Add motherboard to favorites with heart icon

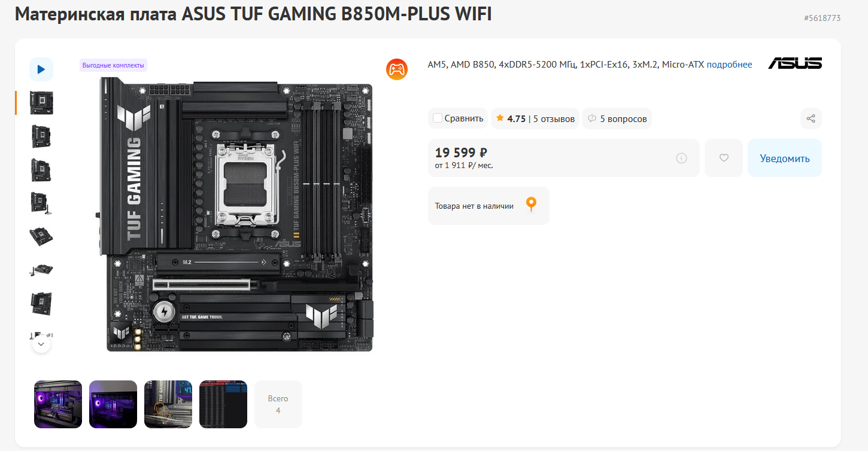(724, 158)
